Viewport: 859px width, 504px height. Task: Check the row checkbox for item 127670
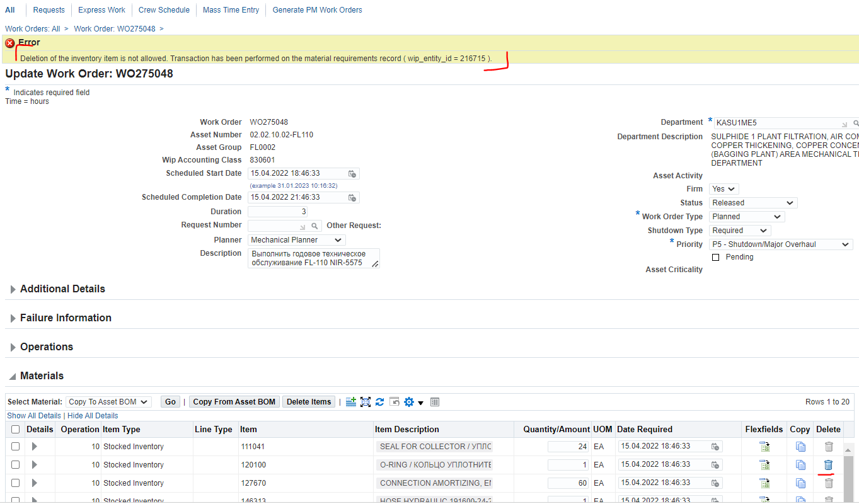[x=15, y=483]
